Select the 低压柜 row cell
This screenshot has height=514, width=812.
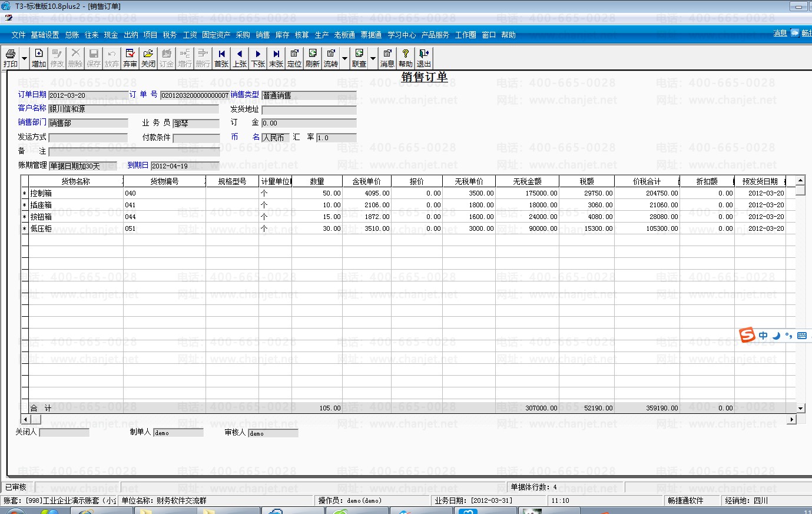click(76, 228)
